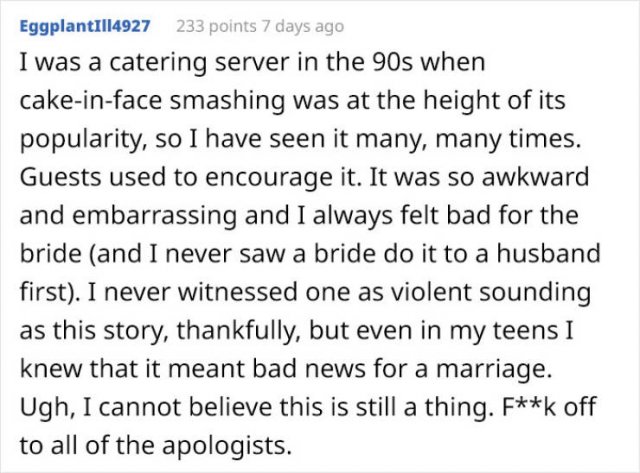Click the word apologists at the end
The width and height of the screenshot is (640, 473).
pos(227,446)
